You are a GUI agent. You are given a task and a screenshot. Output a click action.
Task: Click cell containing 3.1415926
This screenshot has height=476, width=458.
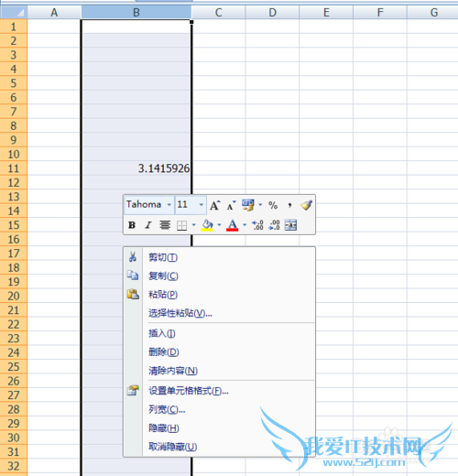[x=136, y=168]
